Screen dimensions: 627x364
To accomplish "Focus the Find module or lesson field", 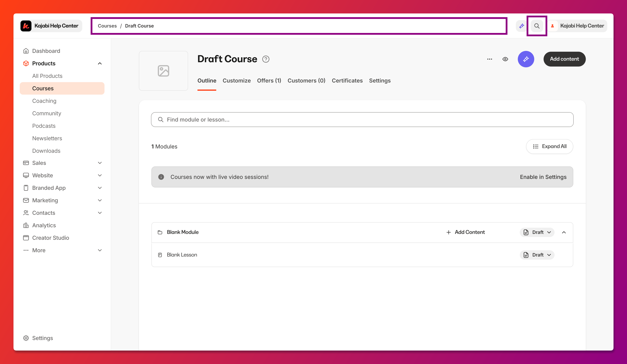I will pos(362,120).
